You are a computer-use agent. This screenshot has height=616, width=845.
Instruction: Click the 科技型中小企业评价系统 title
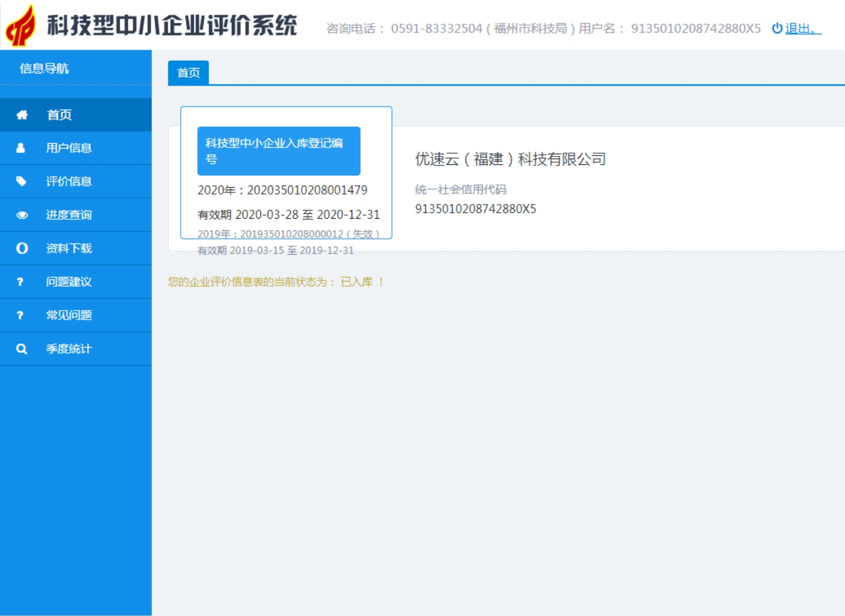[172, 25]
